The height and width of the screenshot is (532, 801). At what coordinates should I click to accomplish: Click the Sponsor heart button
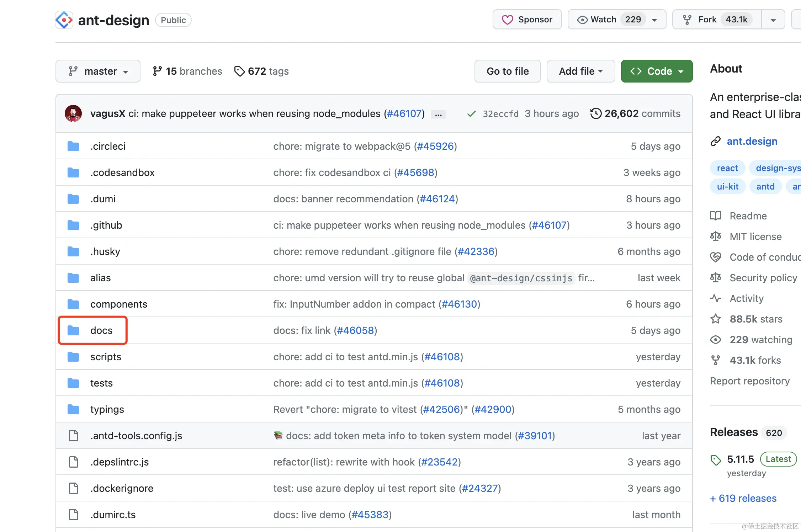[x=527, y=20]
